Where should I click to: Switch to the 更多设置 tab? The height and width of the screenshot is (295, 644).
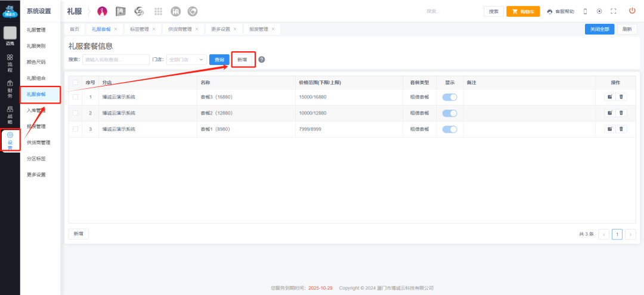(221, 29)
